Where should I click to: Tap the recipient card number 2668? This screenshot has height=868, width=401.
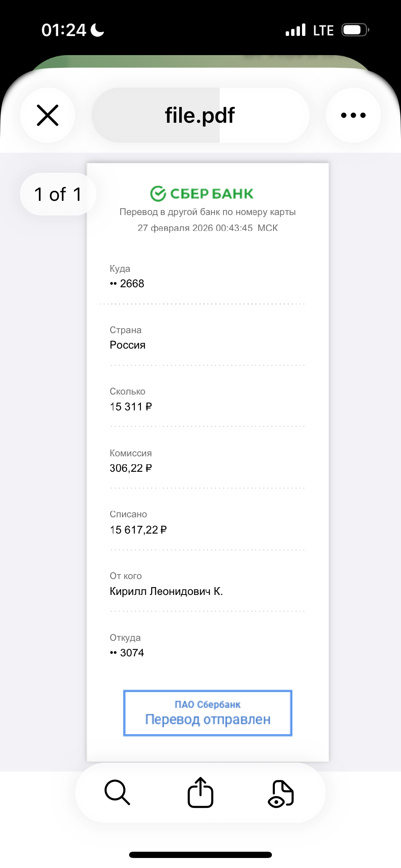tap(132, 283)
